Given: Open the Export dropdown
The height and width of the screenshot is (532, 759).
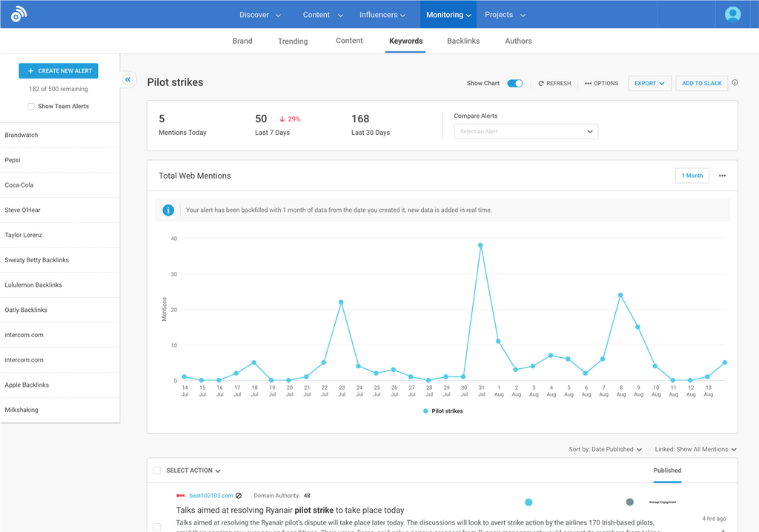Looking at the screenshot, I should point(650,84).
